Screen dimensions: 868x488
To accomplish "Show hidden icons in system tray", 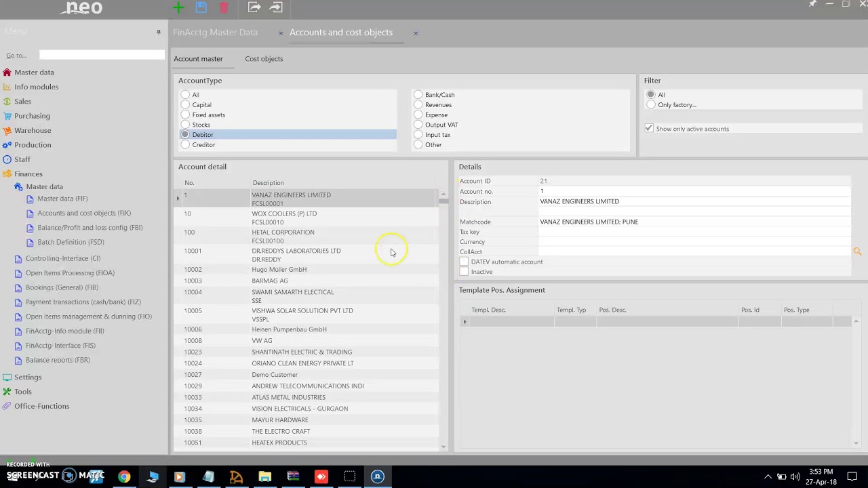I will coord(768,476).
